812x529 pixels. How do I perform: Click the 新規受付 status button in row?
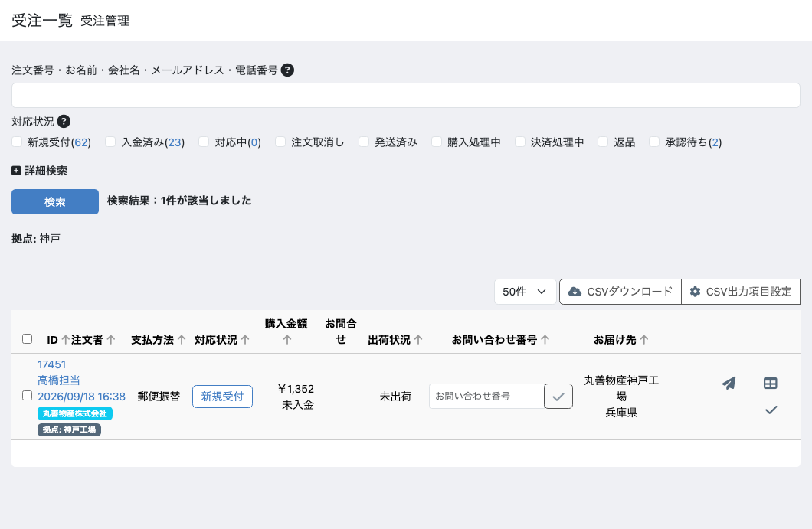(222, 397)
